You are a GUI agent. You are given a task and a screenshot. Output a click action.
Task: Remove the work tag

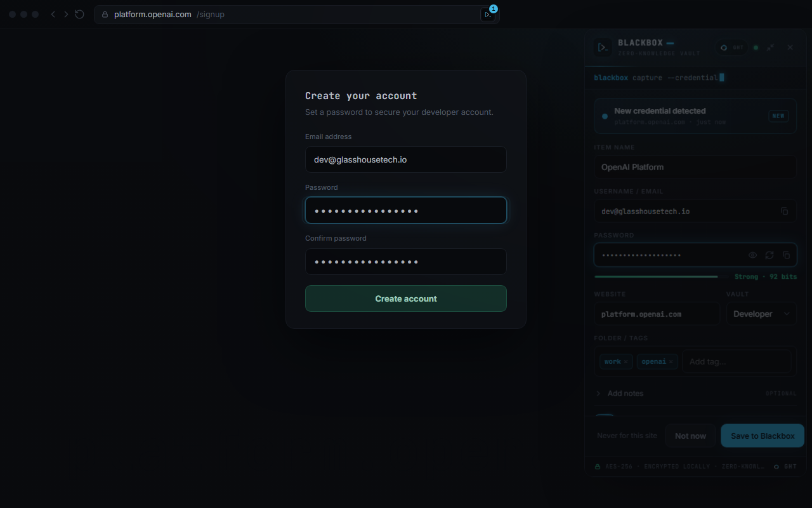pyautogui.click(x=625, y=362)
